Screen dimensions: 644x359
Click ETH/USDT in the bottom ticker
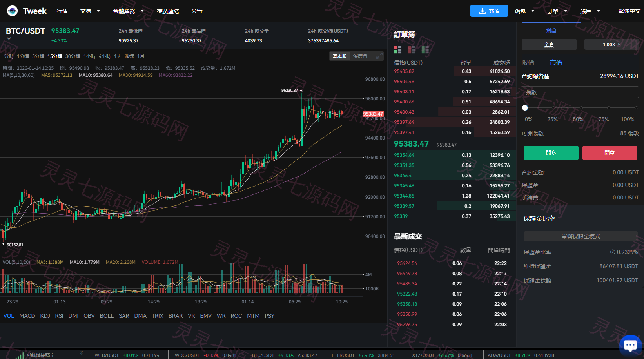click(343, 355)
